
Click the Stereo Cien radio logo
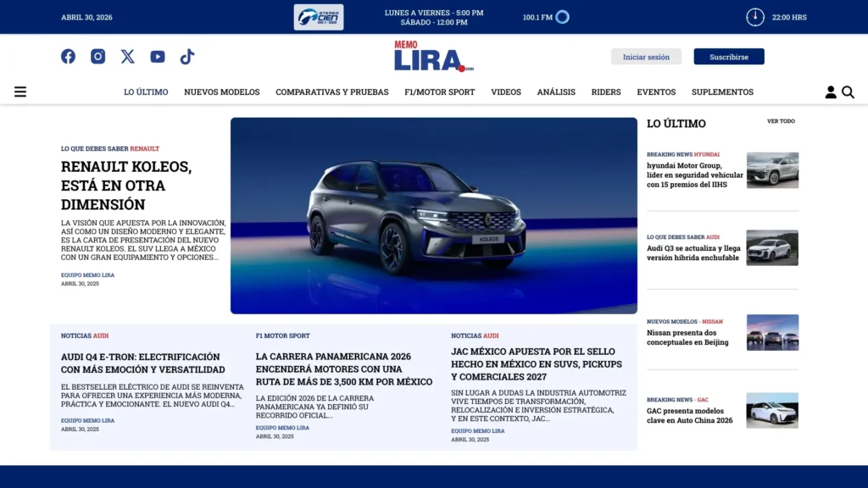click(319, 17)
